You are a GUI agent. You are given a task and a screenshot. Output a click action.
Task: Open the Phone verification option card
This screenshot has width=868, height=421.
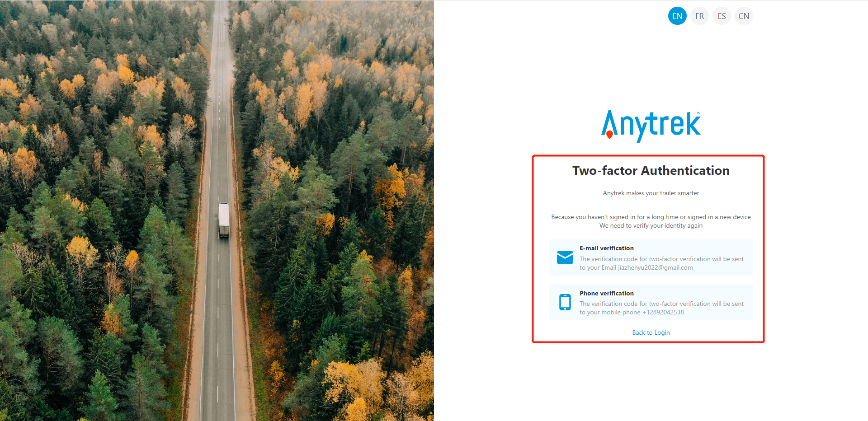tap(651, 302)
